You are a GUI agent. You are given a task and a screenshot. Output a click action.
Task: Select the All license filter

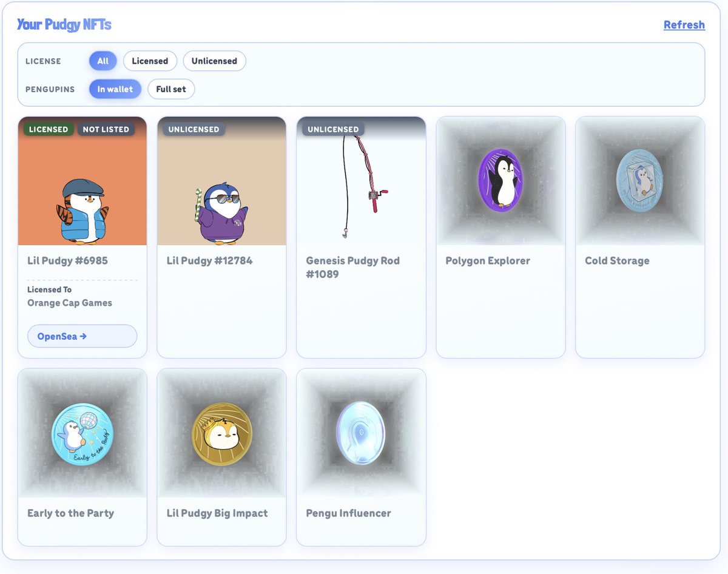[x=103, y=61]
